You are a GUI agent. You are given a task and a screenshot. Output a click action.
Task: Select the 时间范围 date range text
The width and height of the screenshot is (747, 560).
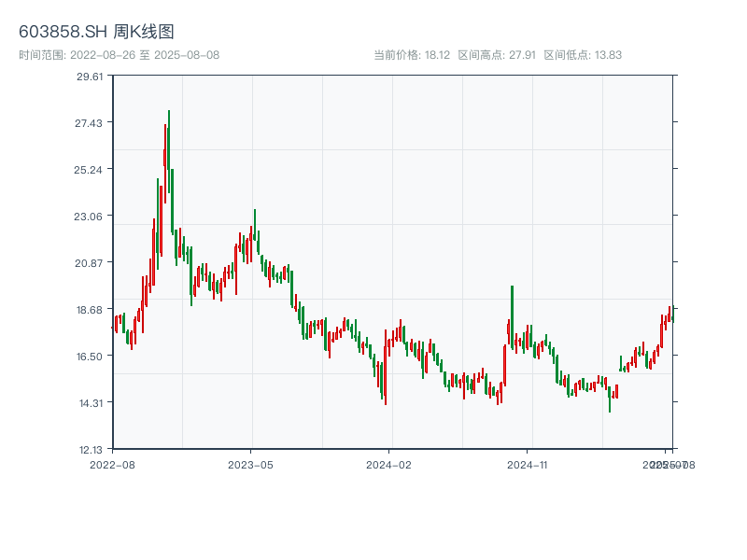point(119,55)
